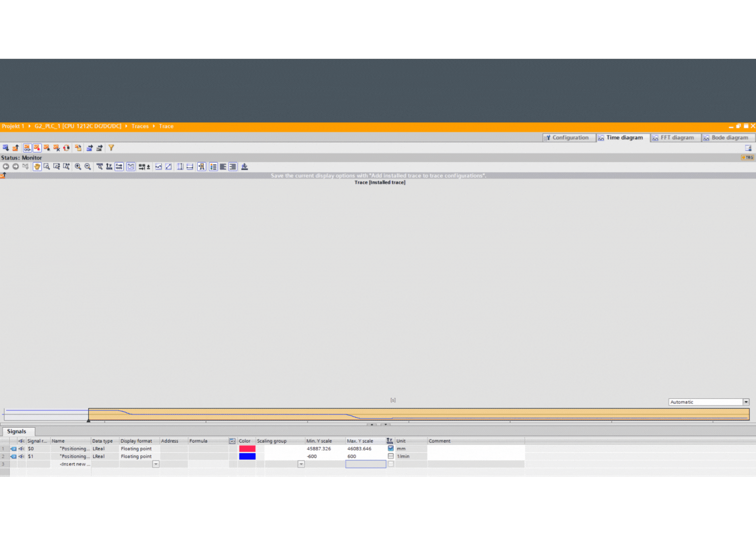This screenshot has width=756, height=535.
Task: Click the empty Max. Y scale field in row 3
Action: pos(366,464)
